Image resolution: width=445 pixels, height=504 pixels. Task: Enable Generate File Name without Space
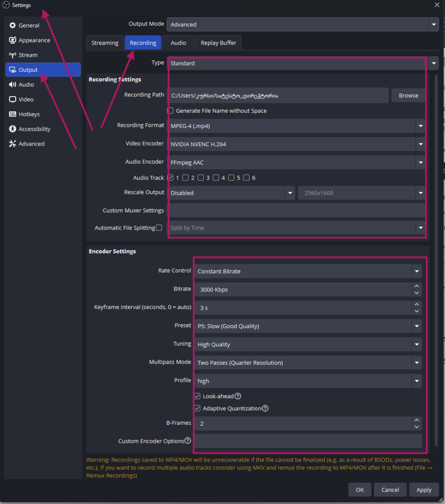coord(171,111)
